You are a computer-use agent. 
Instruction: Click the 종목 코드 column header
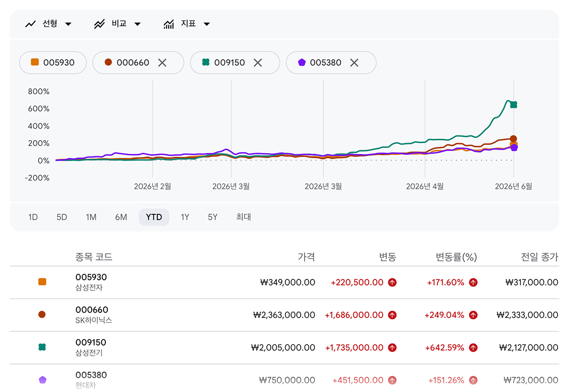click(x=94, y=257)
